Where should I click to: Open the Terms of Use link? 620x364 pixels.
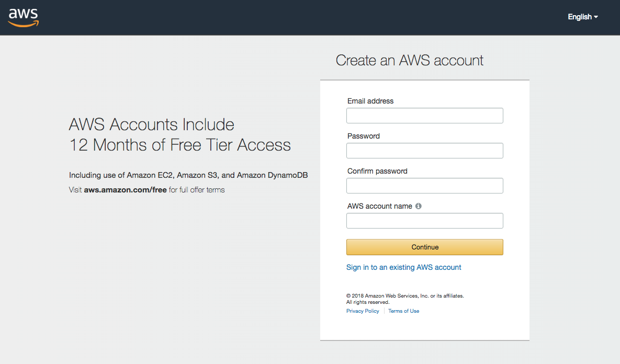click(404, 311)
